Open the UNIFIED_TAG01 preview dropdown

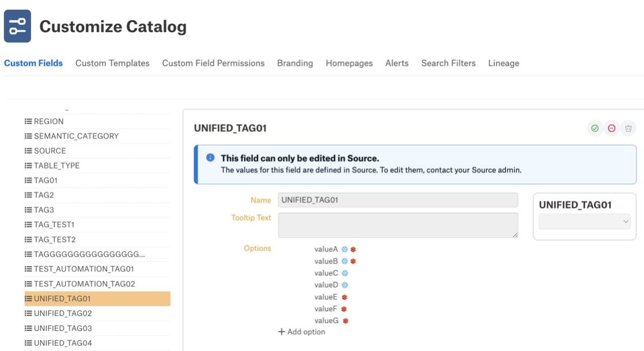585,222
